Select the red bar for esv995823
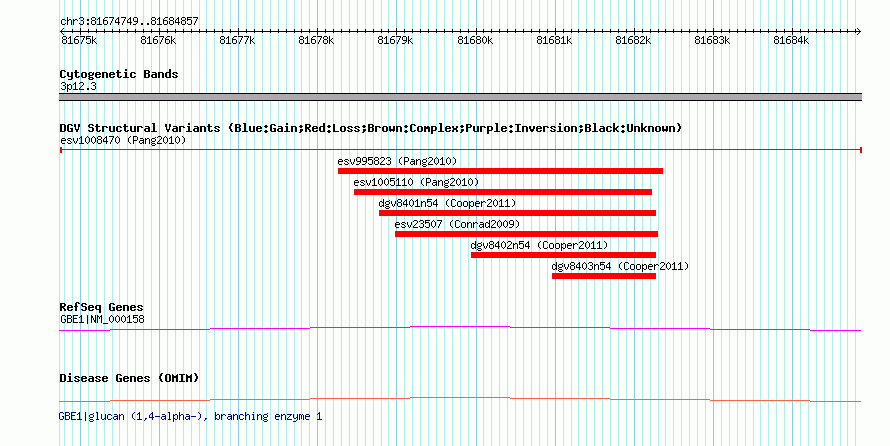 (x=500, y=171)
